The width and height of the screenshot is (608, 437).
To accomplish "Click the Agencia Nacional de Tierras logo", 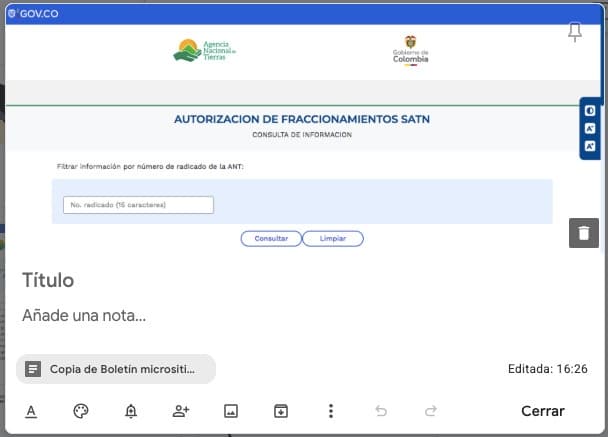I will pos(205,51).
